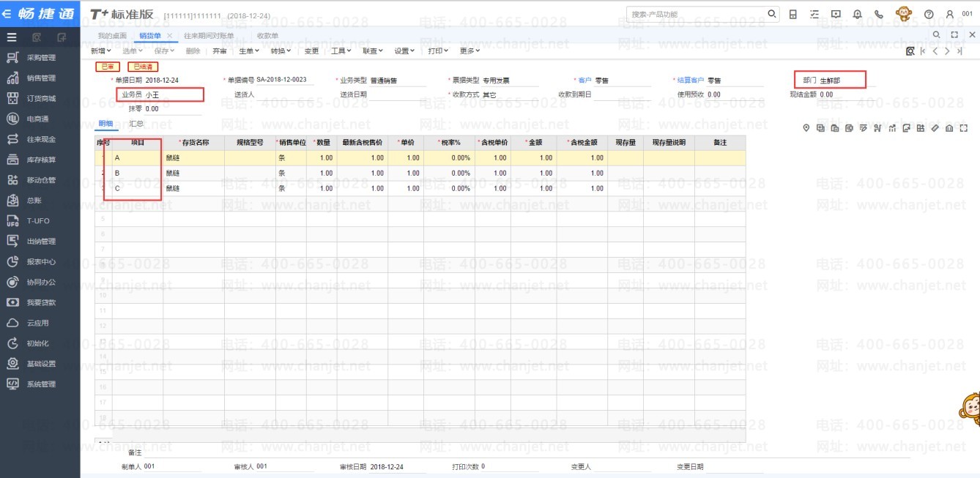Open the 打印 dropdown menu
Image resolution: width=980 pixels, height=478 pixels.
(438, 51)
